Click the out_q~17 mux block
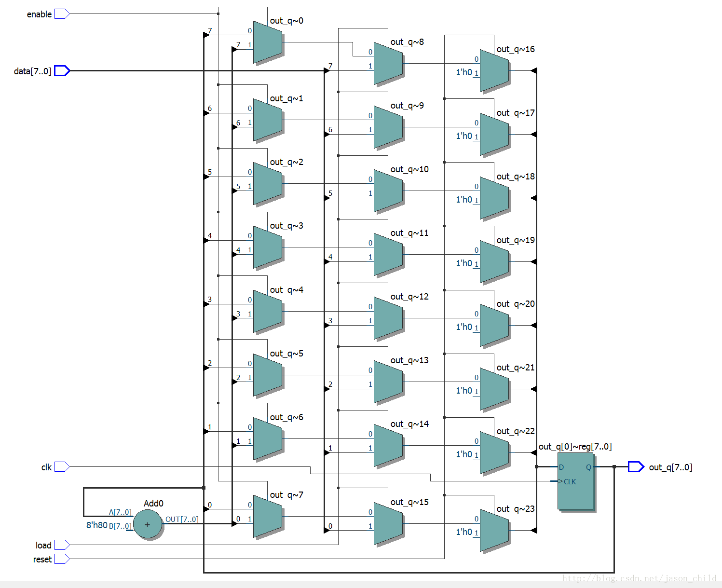Viewport: 722px width, 588px height. pos(494,135)
